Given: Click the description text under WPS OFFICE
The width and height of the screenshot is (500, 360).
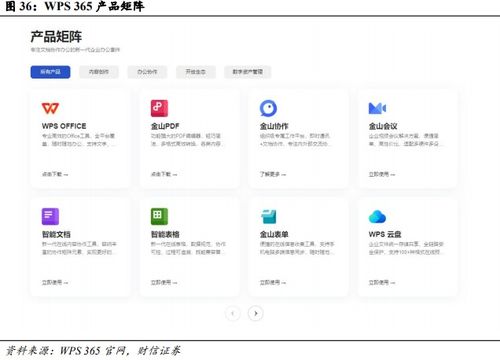Looking at the screenshot, I should coord(79,140).
